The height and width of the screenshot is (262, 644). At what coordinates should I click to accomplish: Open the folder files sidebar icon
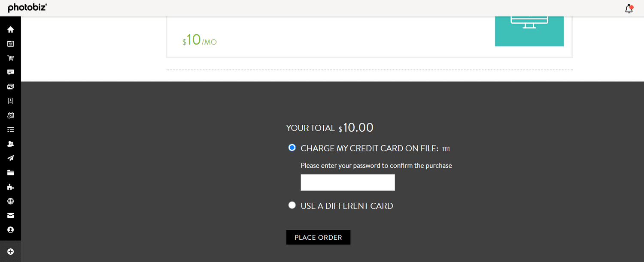(x=11, y=173)
